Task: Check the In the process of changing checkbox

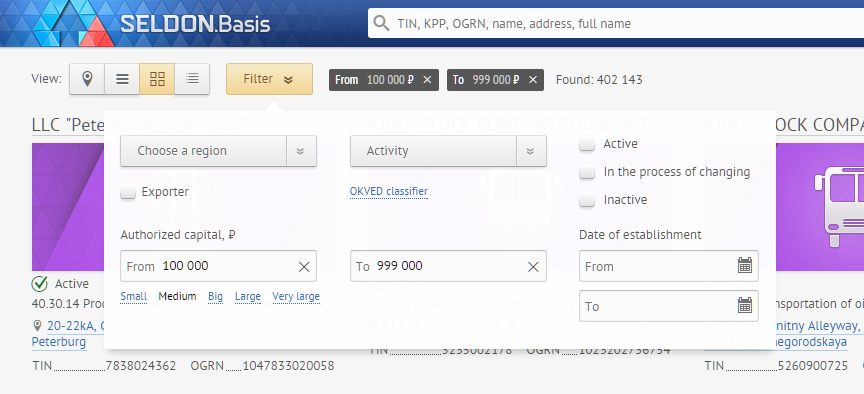Action: click(x=587, y=172)
